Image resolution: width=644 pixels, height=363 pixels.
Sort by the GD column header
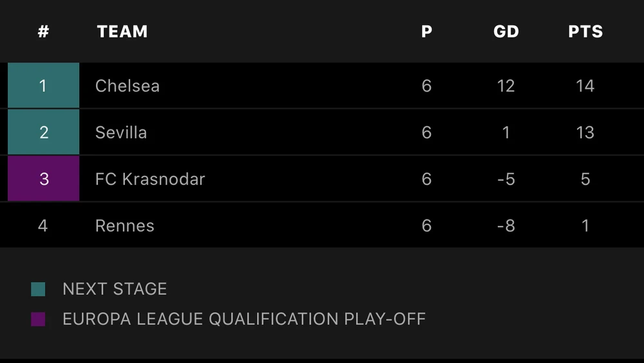tap(506, 32)
